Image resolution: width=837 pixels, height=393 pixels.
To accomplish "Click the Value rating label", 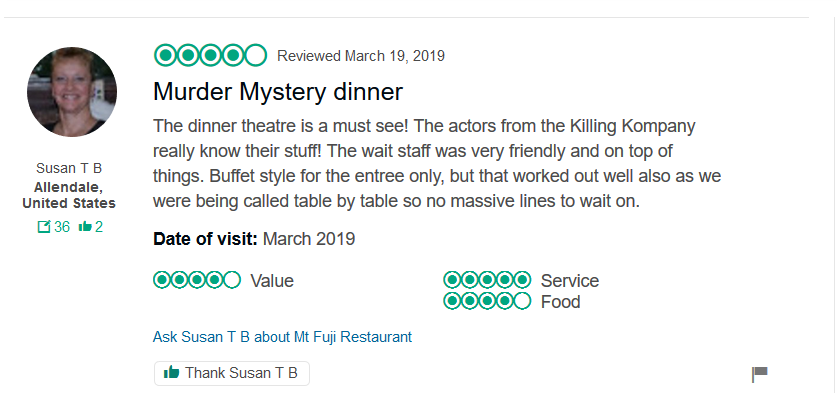I will coord(272,281).
